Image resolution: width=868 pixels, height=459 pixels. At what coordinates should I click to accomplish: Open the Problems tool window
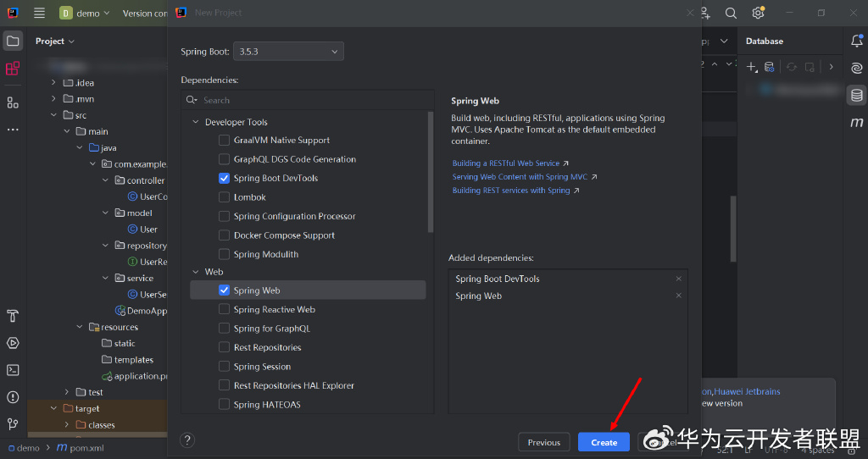(13, 397)
